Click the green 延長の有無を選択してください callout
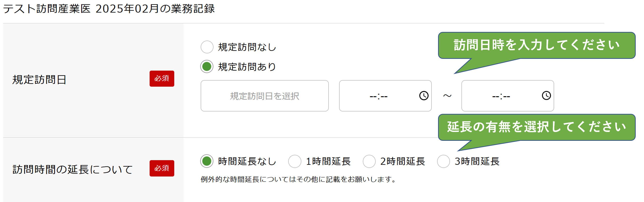Screen dimensions: 644x202 coord(537,127)
